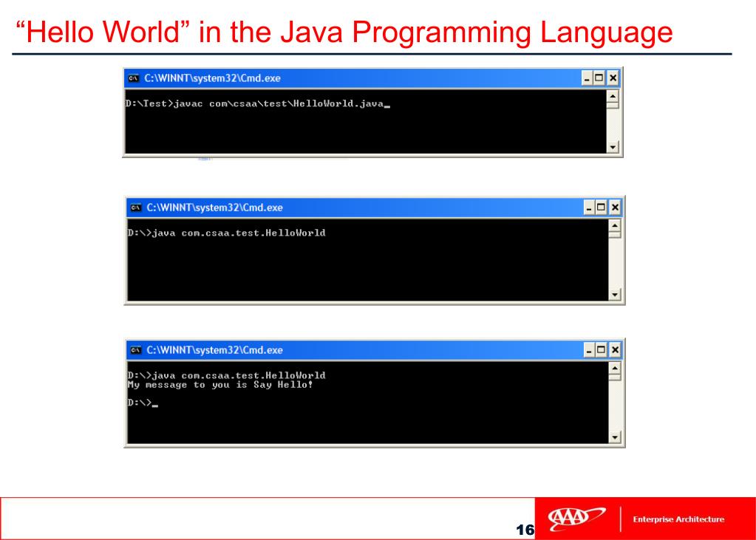Maximize the middle Cmd.exe window
This screenshot has width=756, height=540.
(x=602, y=208)
